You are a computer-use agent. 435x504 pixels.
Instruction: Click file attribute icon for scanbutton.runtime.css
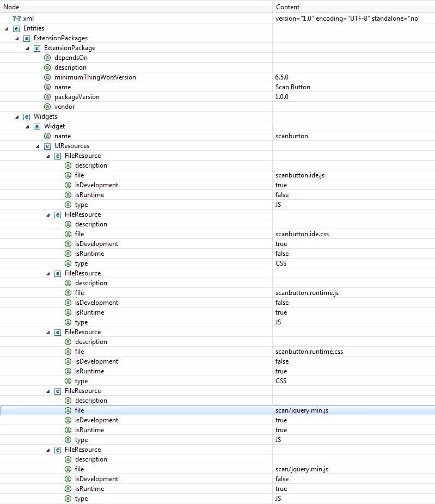[x=68, y=352]
